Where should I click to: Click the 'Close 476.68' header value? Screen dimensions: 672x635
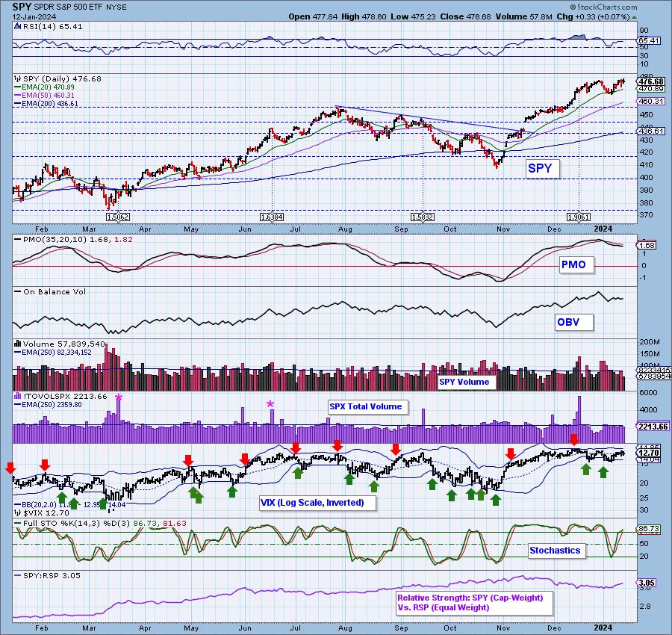(464, 16)
